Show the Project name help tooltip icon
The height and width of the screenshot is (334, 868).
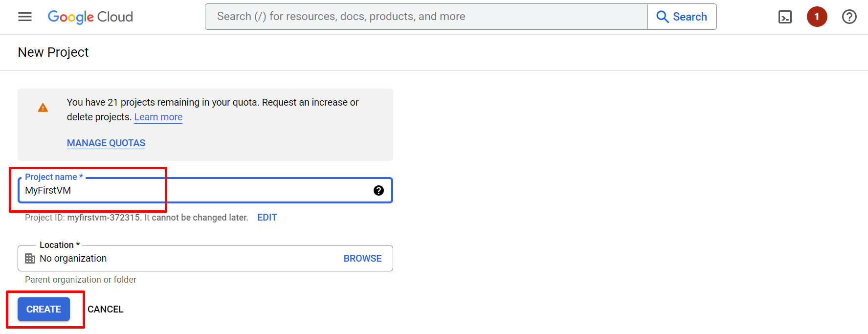click(378, 191)
